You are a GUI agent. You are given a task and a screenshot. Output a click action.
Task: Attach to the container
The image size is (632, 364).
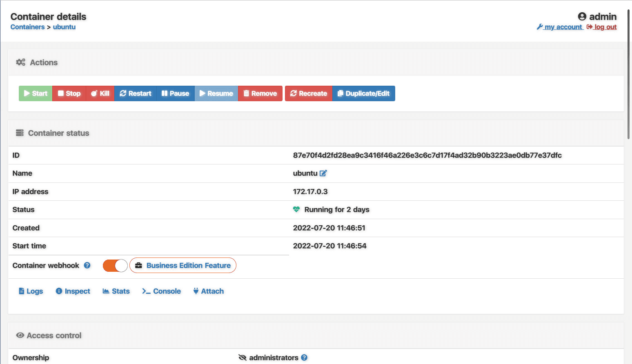point(209,291)
